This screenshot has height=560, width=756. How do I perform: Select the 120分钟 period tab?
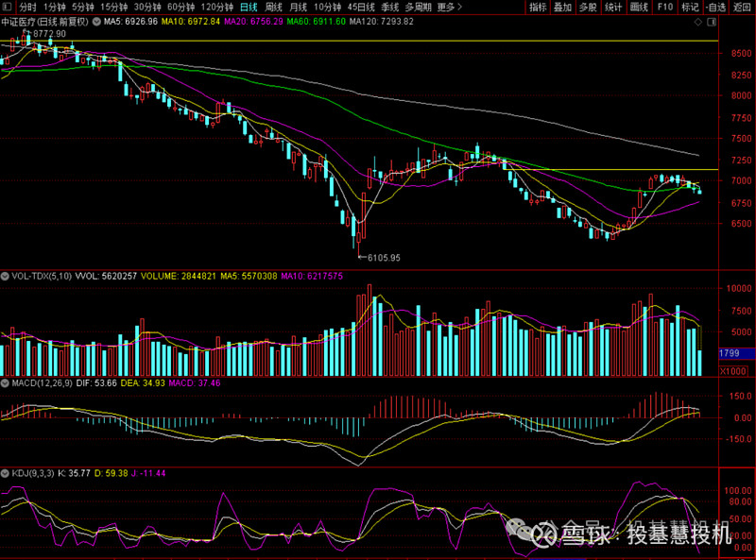[217, 8]
